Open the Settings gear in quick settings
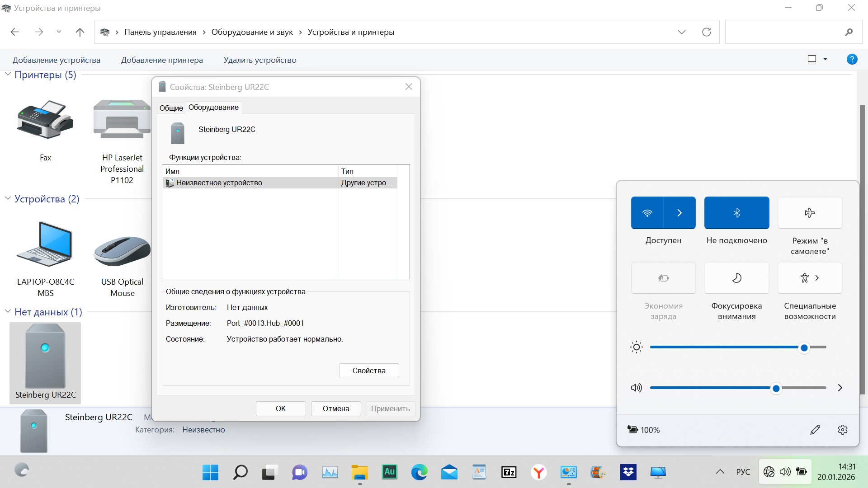 [x=842, y=430]
